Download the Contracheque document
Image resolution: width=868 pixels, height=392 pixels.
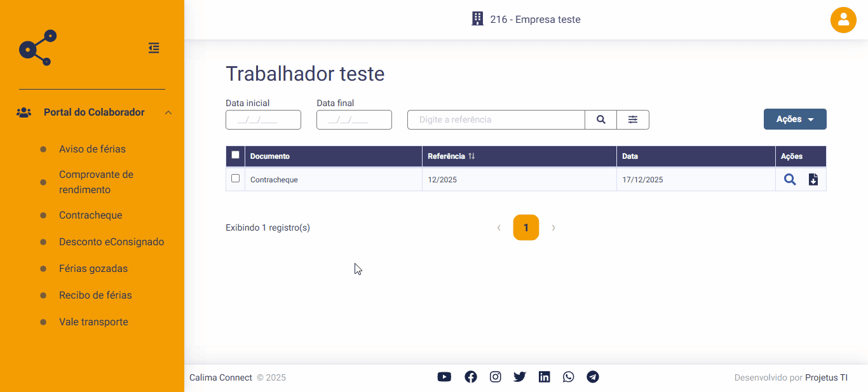coord(813,180)
